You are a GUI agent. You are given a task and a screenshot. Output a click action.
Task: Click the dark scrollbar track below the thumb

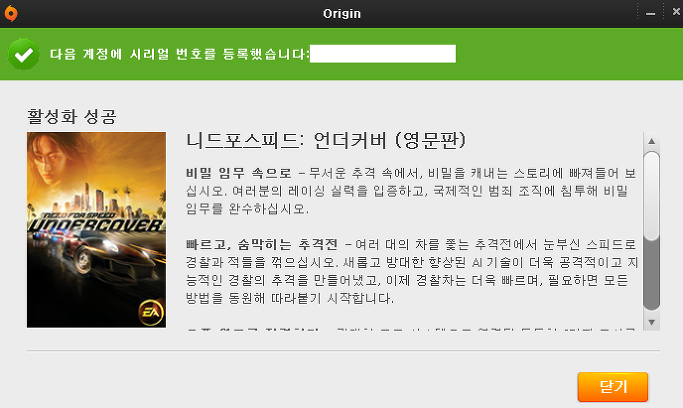click(652, 275)
